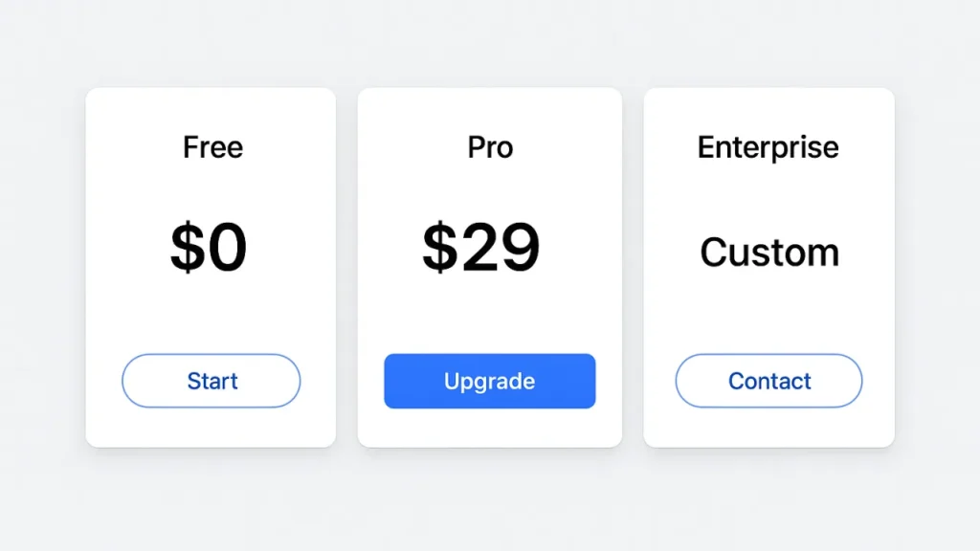980x551 pixels.
Task: Click the Enterprise plan title
Action: coord(768,147)
